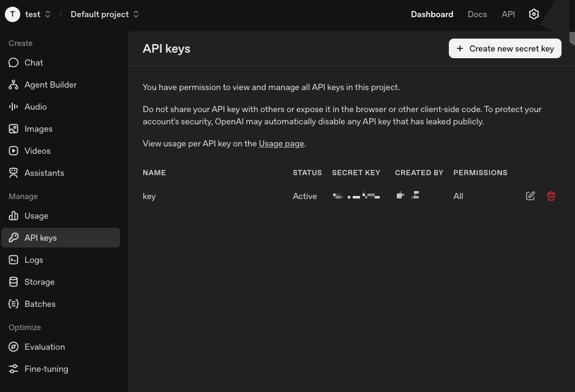This screenshot has width=575, height=392.
Task: Delete the key with the trash icon
Action: click(x=551, y=196)
